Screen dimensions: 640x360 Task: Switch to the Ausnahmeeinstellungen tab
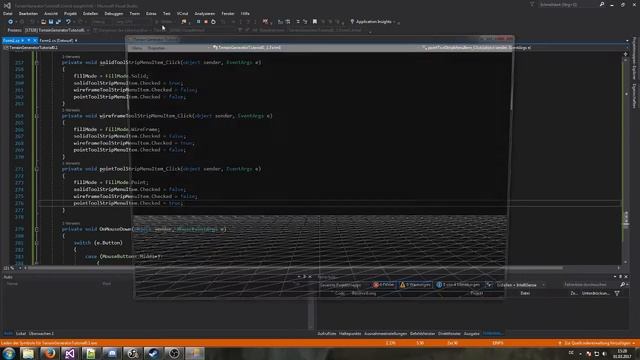pyautogui.click(x=385, y=333)
